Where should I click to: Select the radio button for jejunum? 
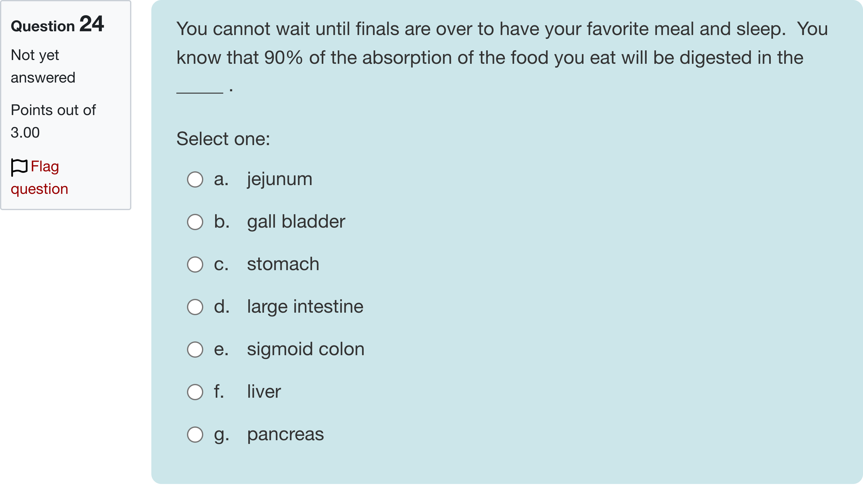(x=195, y=179)
